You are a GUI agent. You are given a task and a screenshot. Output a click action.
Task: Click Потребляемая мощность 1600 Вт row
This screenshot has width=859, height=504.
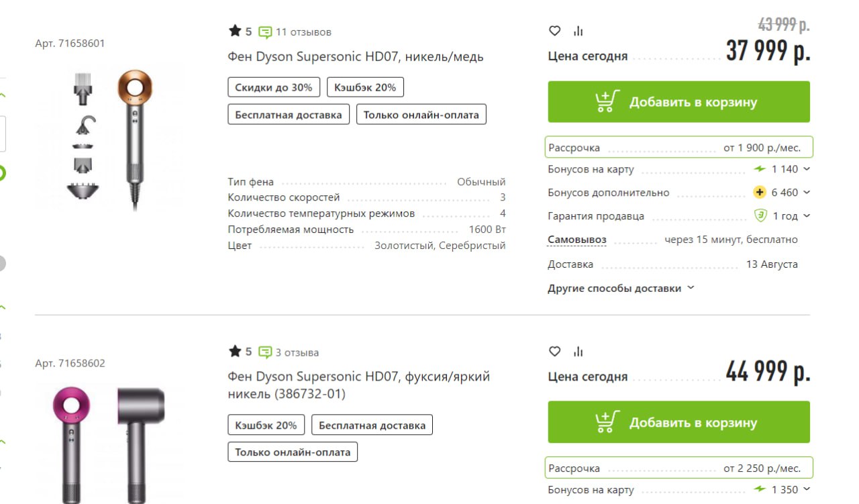366,230
